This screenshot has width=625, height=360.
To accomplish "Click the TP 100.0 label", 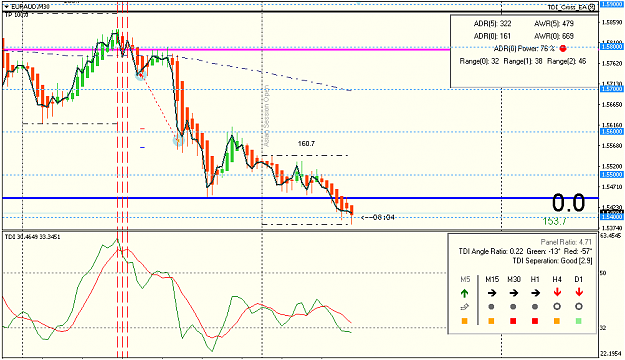I will 16,15.
